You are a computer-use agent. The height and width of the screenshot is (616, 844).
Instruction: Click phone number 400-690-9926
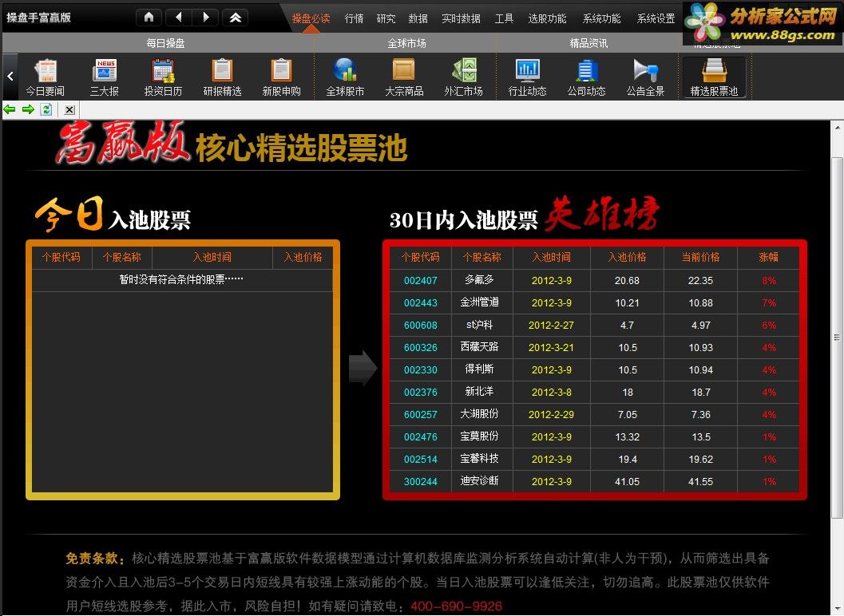click(456, 606)
